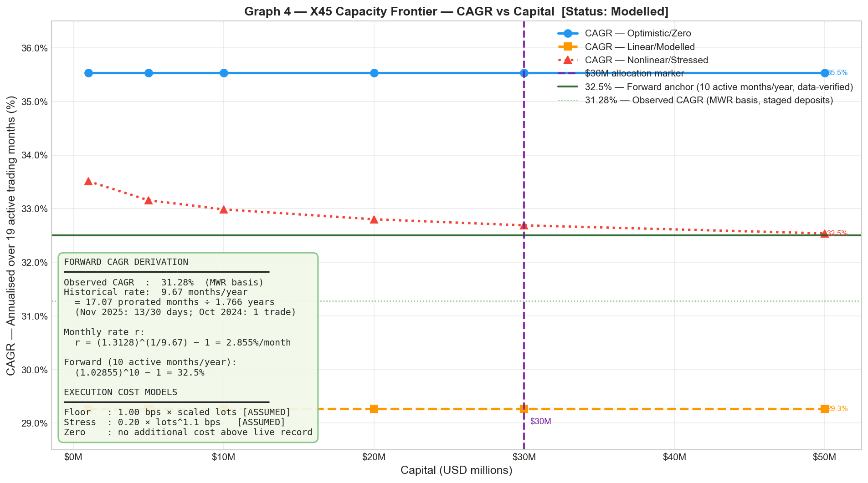Click the red Stressed triangle at $20M
Screen dimensions: 868x483
point(374,219)
